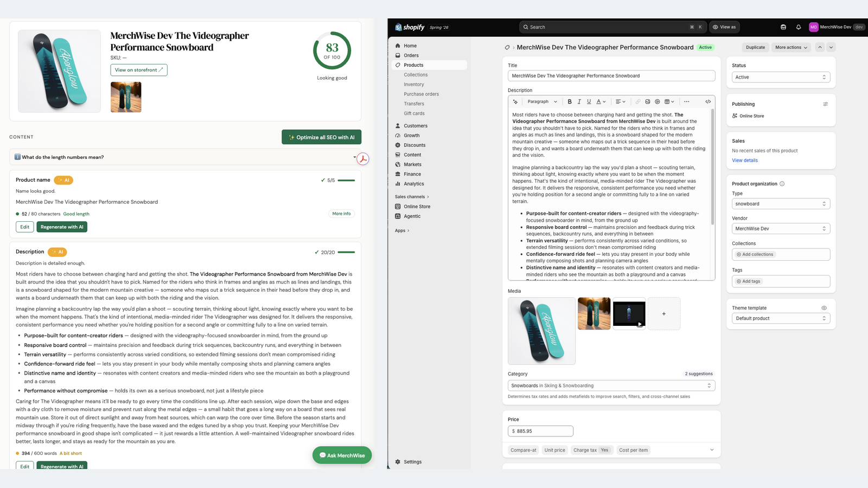Click the Publishing manage icon

coord(825,104)
